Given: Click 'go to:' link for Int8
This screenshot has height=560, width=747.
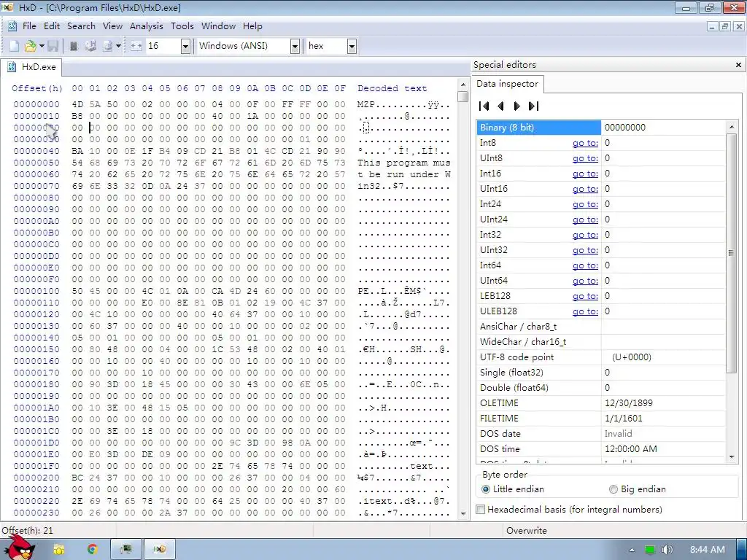Looking at the screenshot, I should tap(585, 143).
